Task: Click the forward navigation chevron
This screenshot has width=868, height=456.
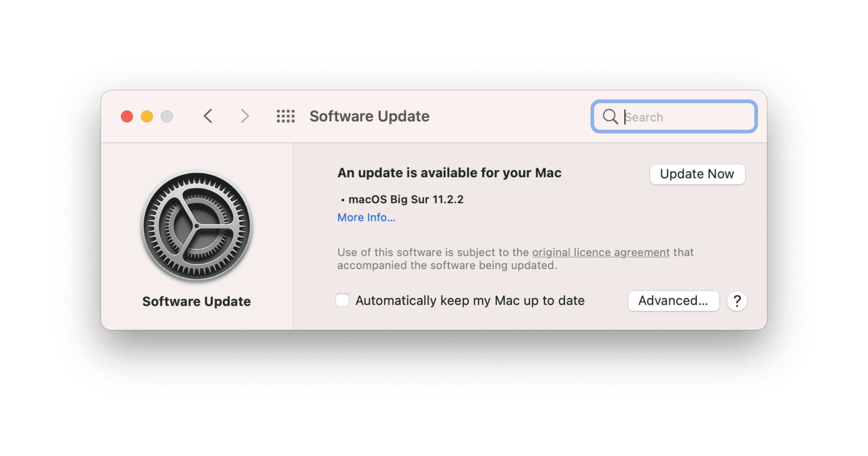Action: coord(245,116)
